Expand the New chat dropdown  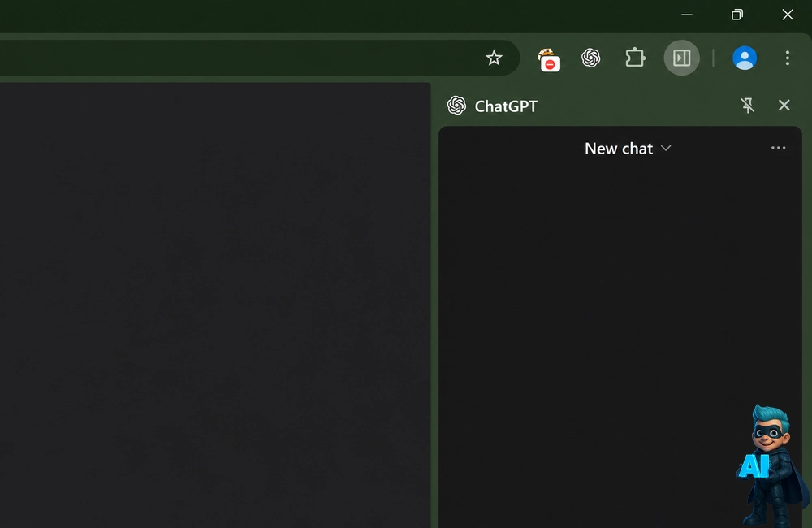[627, 149]
